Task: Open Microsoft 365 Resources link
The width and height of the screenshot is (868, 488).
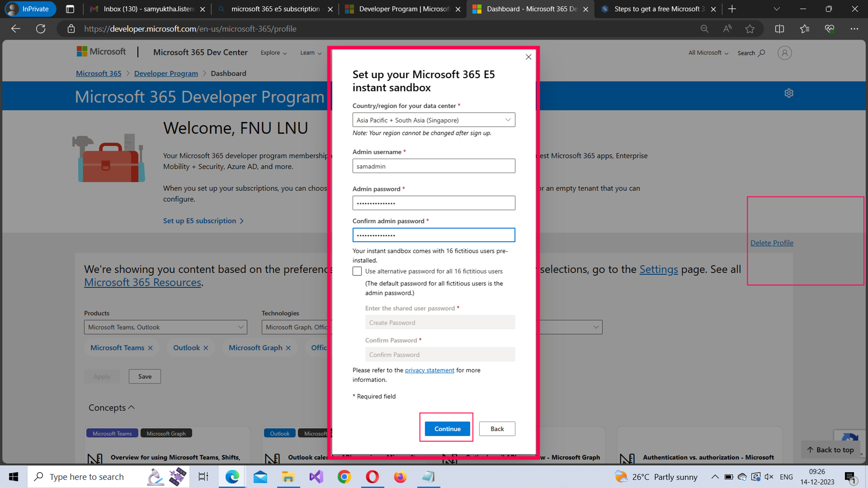Action: point(142,283)
